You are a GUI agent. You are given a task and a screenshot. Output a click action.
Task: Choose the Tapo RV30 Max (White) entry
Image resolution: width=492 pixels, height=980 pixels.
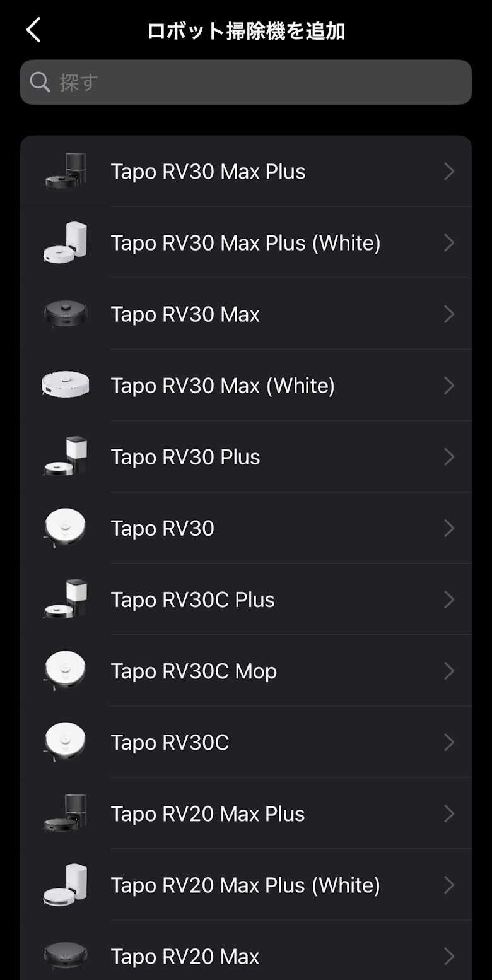click(x=223, y=386)
